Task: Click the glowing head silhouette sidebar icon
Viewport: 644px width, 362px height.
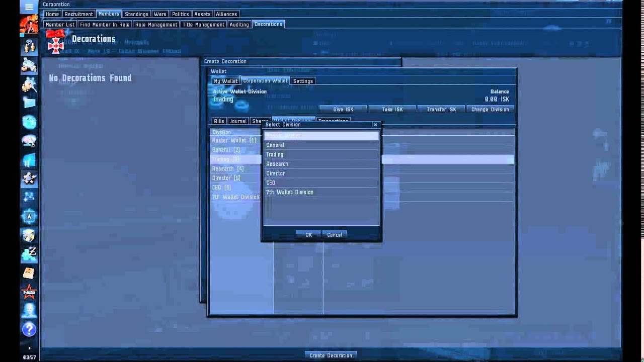Action: 29,311
